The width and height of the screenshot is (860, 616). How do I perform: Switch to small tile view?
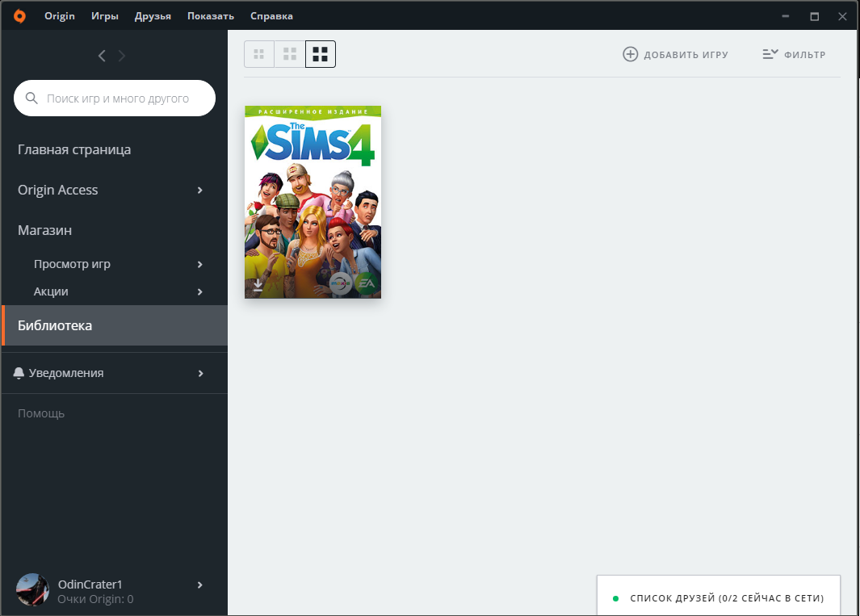pyautogui.click(x=259, y=54)
